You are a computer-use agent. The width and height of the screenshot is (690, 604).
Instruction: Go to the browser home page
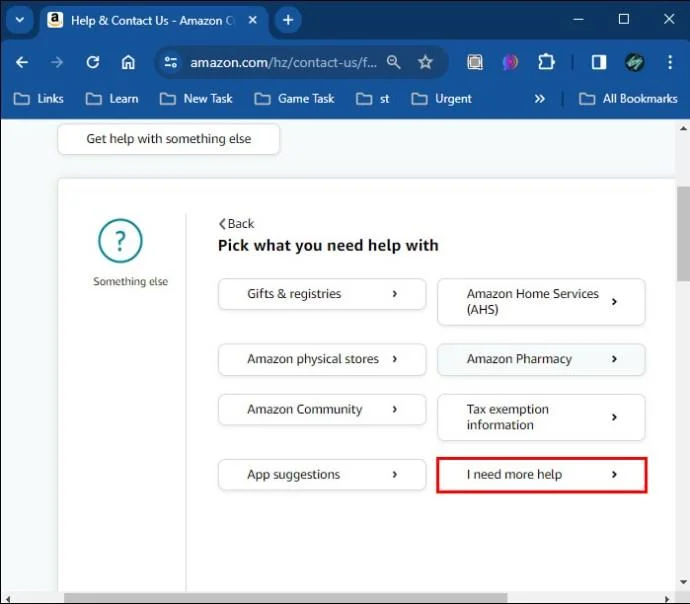coord(128,62)
